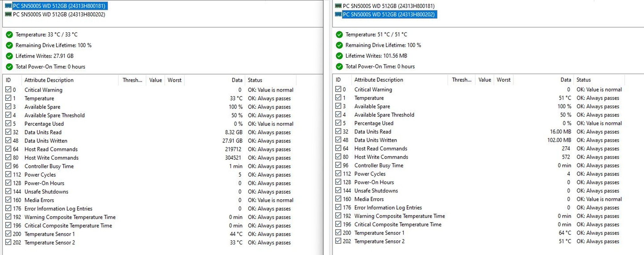Click drive icon of unhighlighted 24313H800181 entry
The height and width of the screenshot is (255, 644).
click(x=338, y=6)
